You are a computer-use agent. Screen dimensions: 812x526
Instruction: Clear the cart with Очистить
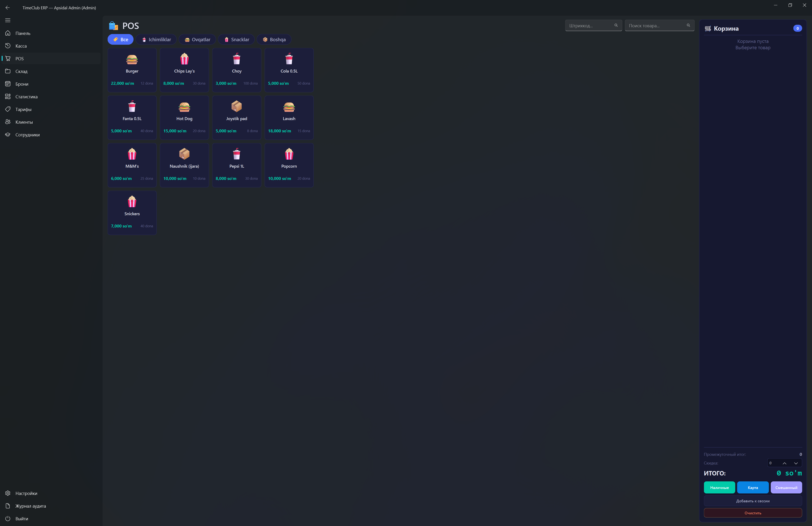pos(753,513)
